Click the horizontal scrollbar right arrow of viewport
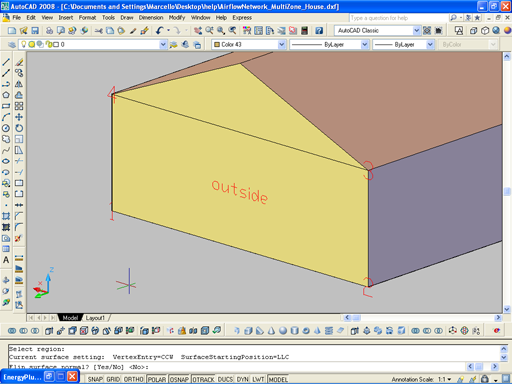This screenshot has width=512, height=384. [x=498, y=317]
